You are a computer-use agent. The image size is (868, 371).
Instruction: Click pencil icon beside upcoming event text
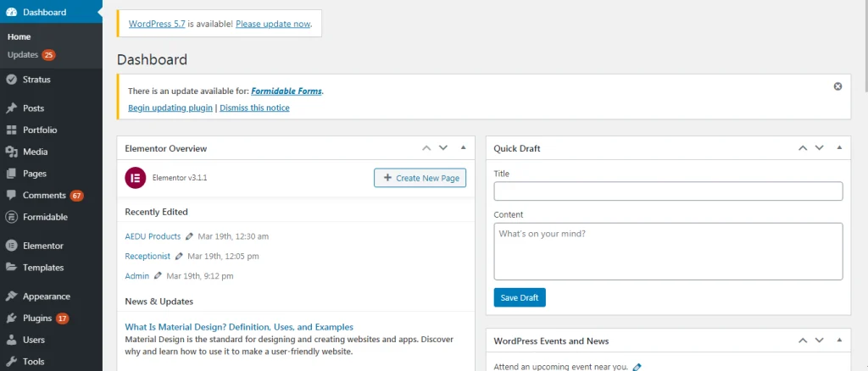637,367
